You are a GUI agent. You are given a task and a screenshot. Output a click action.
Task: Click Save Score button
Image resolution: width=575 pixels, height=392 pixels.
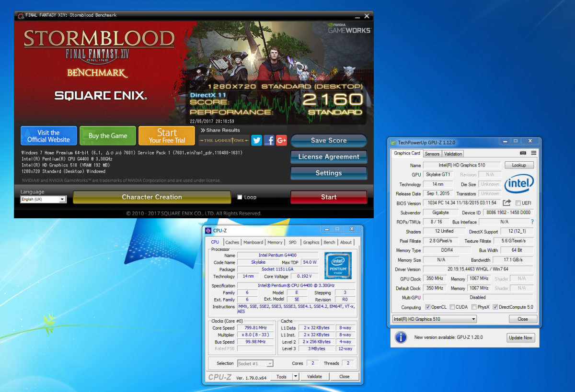coord(329,140)
